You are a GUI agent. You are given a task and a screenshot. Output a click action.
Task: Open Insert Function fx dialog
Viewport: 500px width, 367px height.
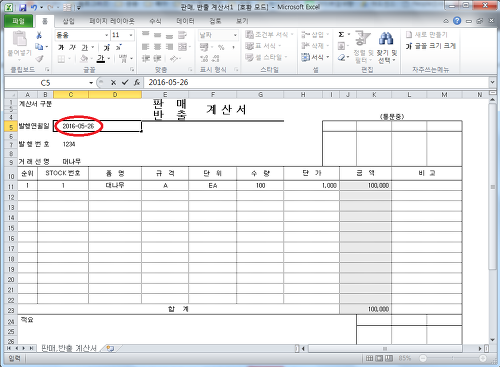point(137,82)
